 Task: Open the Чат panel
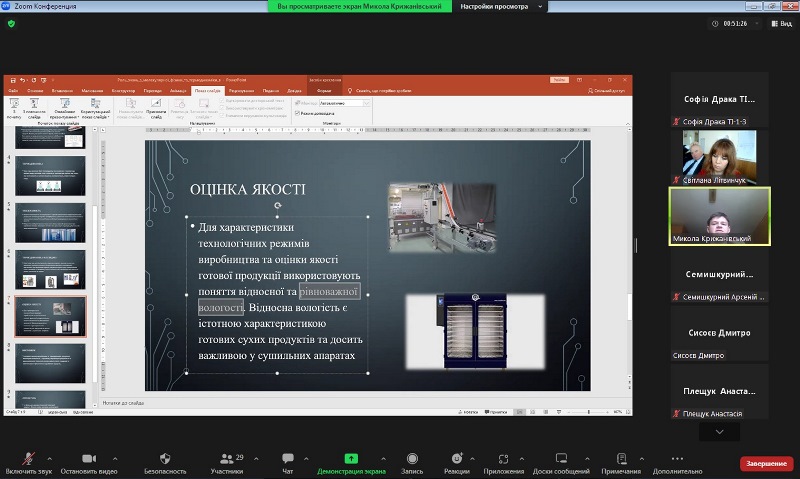(288, 457)
